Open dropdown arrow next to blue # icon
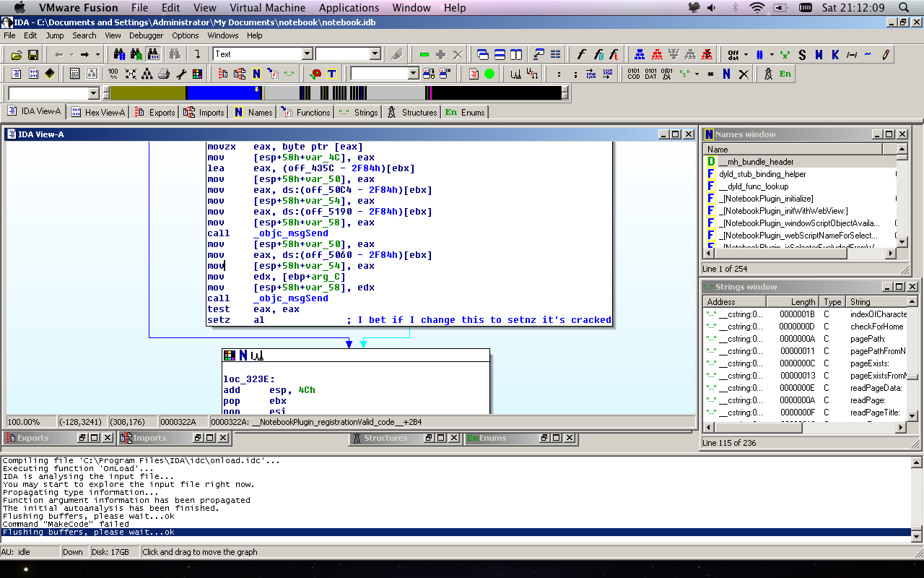 (772, 54)
